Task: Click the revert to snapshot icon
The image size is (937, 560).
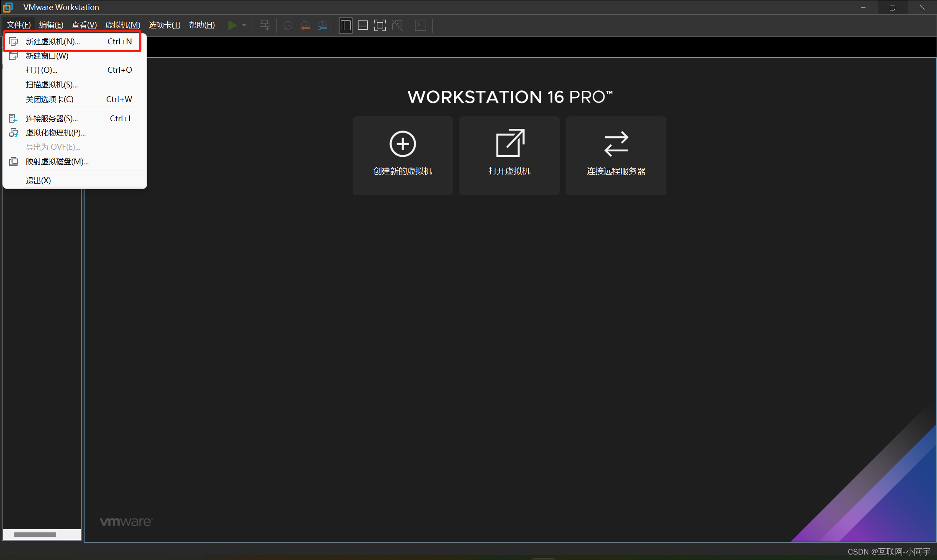Action: [x=305, y=25]
